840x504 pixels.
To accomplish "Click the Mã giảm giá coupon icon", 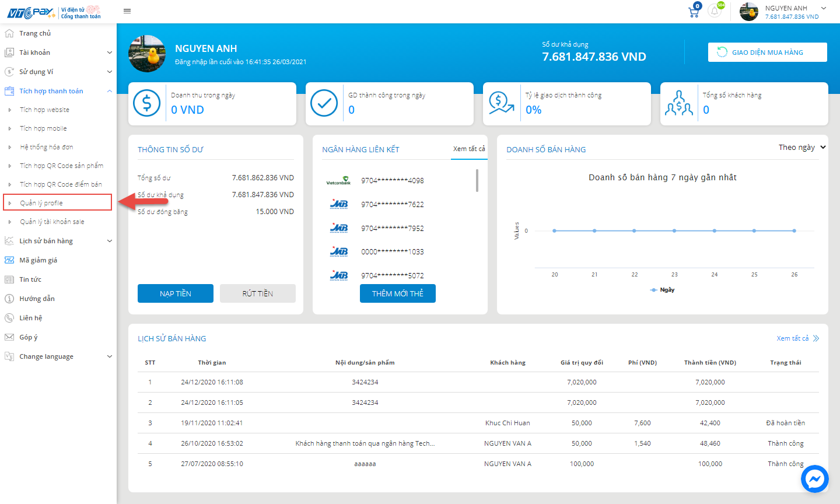I will [x=9, y=260].
